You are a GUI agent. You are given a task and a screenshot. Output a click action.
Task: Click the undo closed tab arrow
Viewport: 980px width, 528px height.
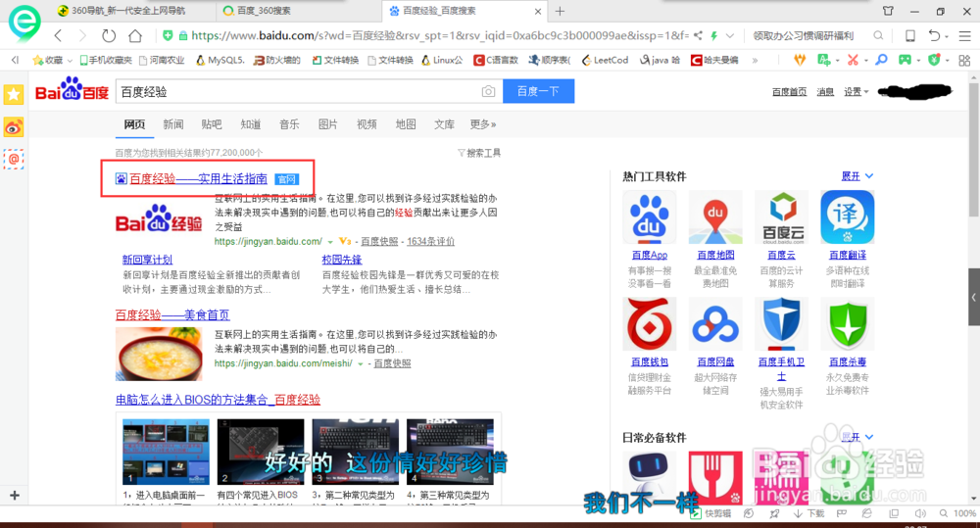click(934, 35)
